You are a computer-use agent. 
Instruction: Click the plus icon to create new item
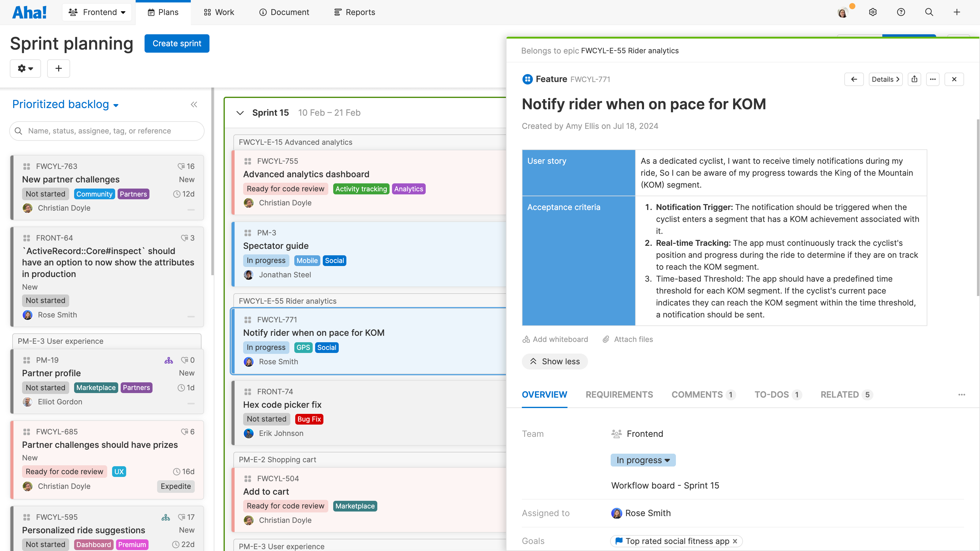(x=957, y=12)
